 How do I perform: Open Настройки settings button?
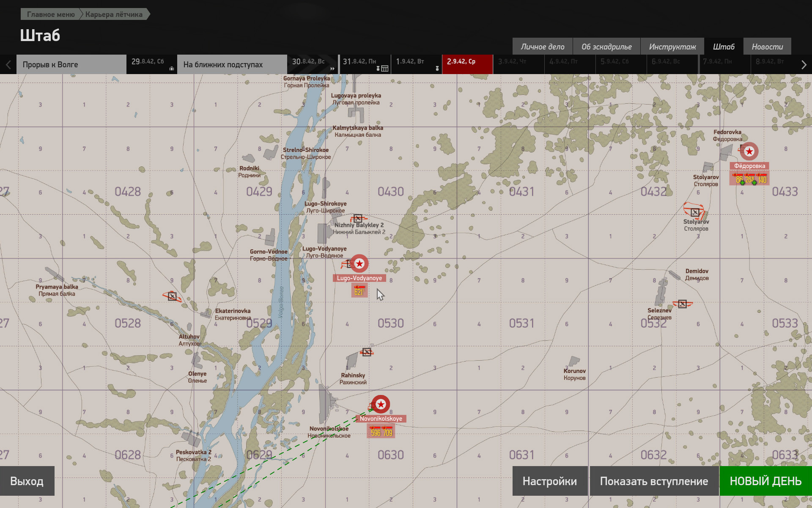pos(550,481)
